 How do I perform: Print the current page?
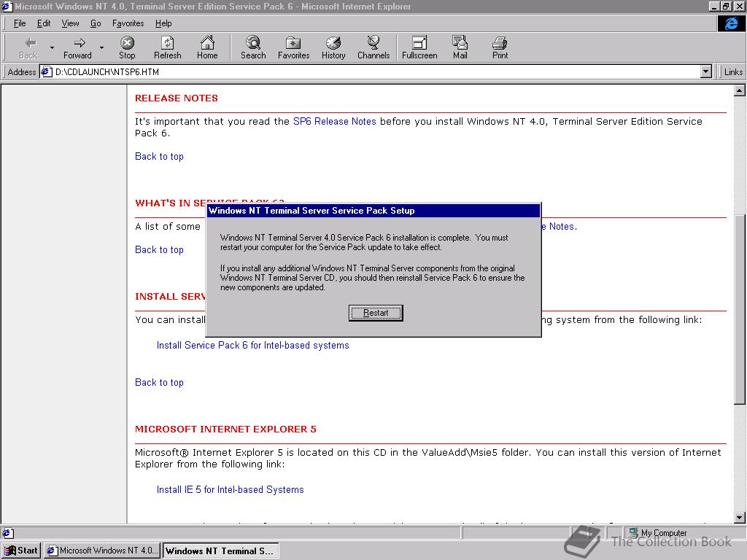pyautogui.click(x=500, y=48)
